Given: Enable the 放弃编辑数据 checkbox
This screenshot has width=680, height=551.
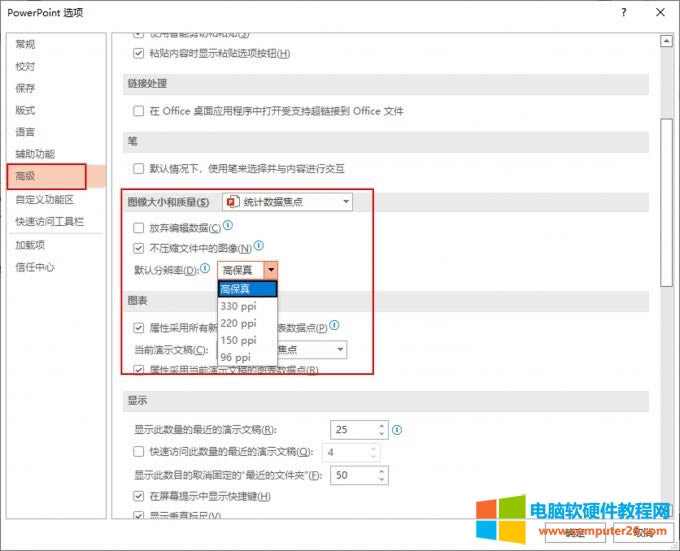Looking at the screenshot, I should pos(140,228).
